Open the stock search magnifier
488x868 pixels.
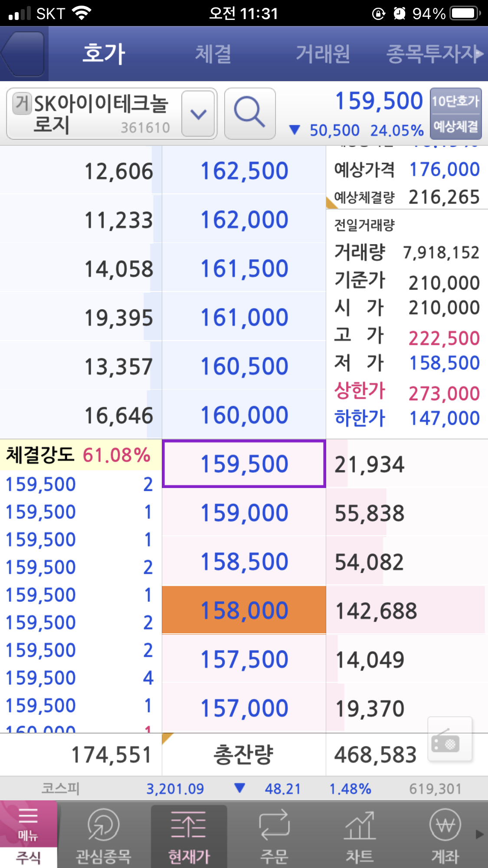point(250,114)
